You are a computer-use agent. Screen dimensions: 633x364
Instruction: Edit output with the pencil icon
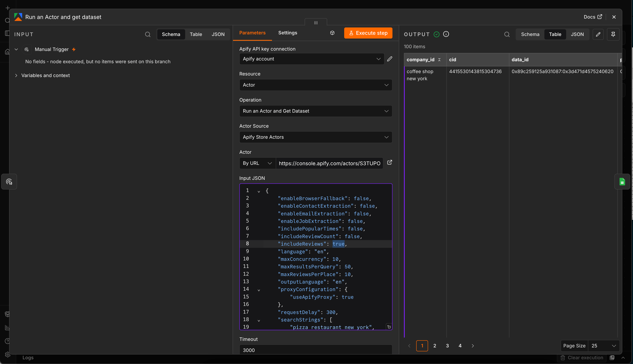point(598,34)
